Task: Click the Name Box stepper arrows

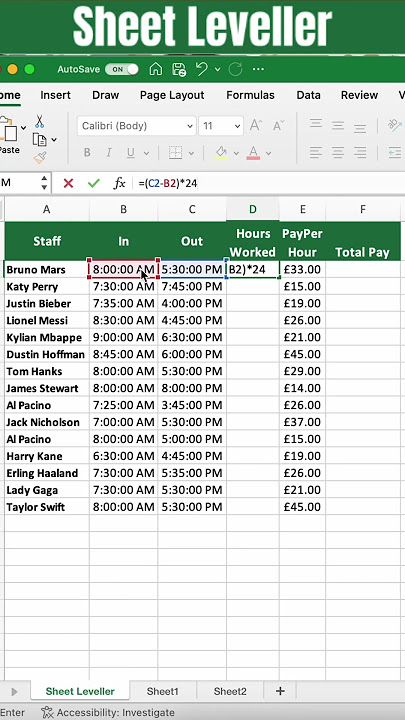Action: 44,183
